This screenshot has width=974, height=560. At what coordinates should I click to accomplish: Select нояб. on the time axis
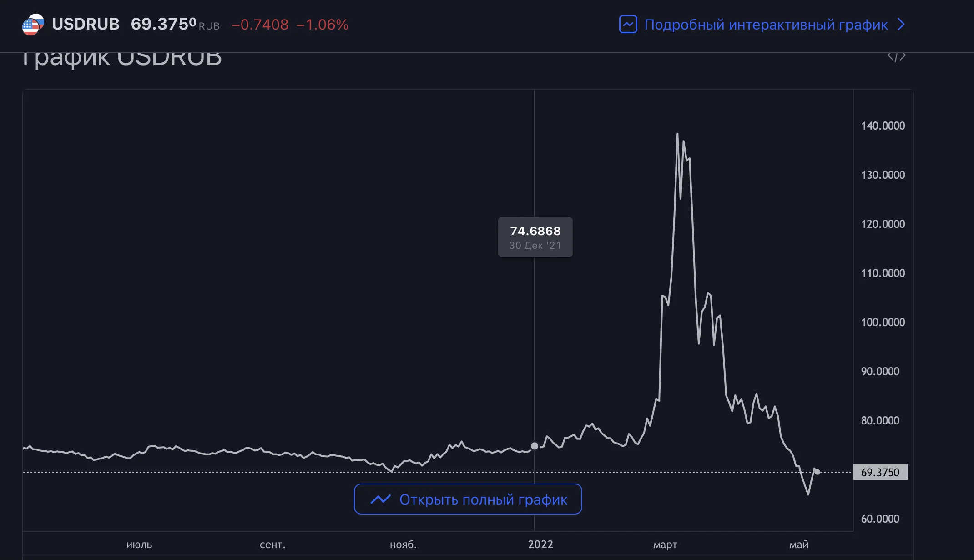point(403,545)
